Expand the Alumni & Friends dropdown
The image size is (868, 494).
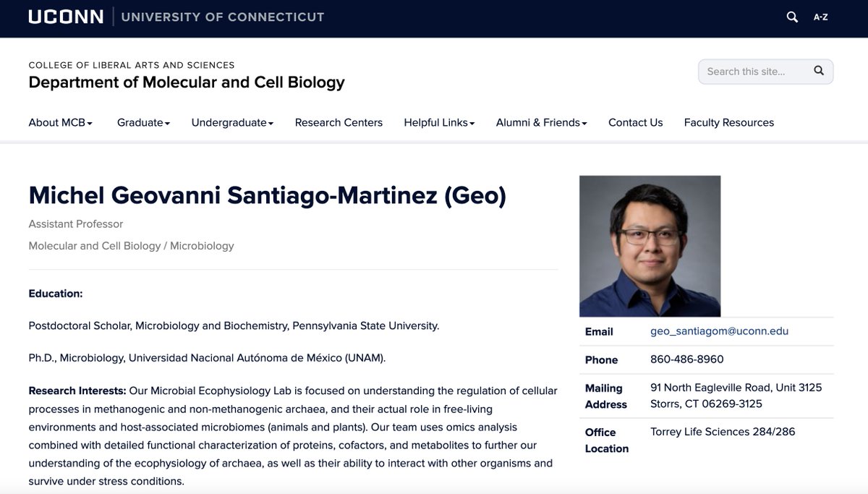[541, 122]
